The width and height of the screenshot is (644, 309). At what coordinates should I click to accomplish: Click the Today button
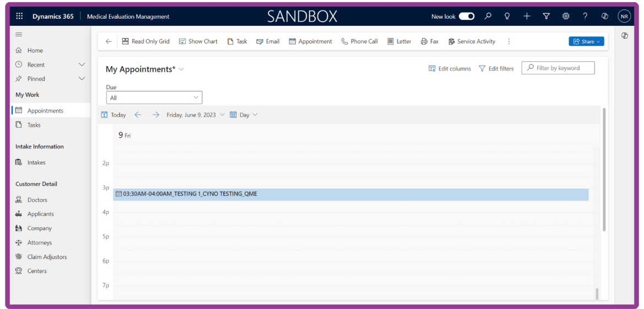coord(114,115)
